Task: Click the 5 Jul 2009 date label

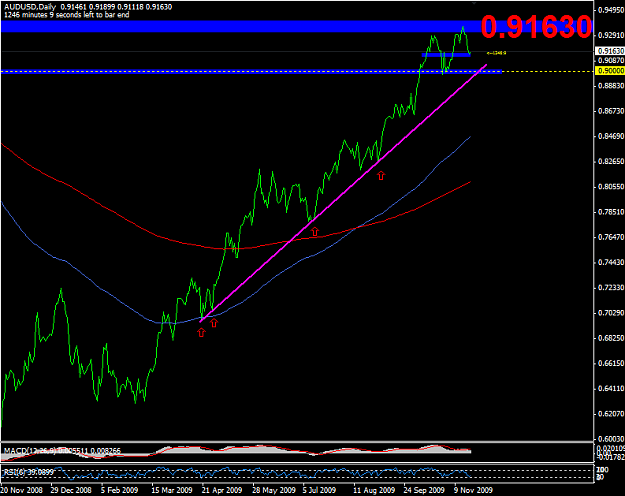Action: (x=319, y=490)
